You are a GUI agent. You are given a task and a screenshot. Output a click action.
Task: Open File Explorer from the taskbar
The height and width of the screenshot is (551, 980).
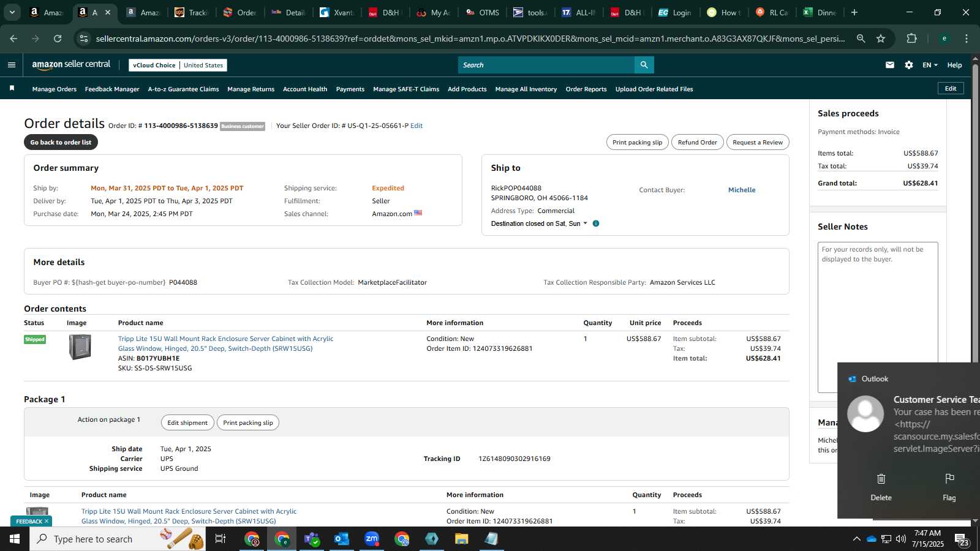pos(461,539)
